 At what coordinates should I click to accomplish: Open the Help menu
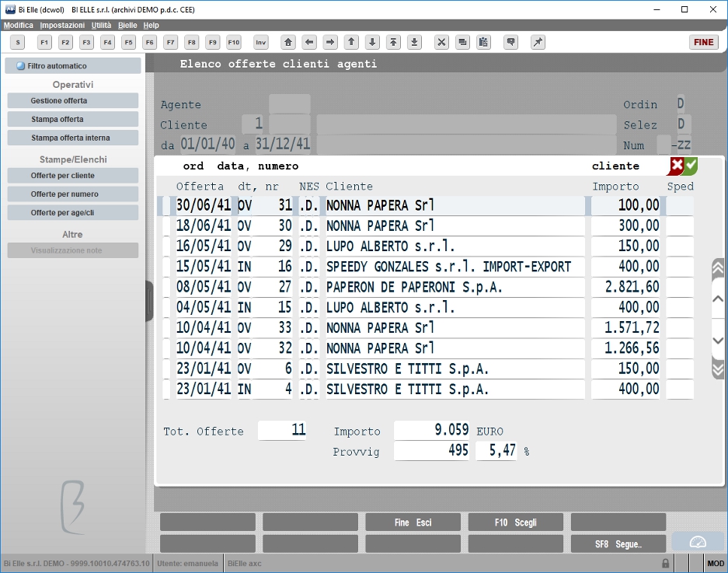(151, 25)
